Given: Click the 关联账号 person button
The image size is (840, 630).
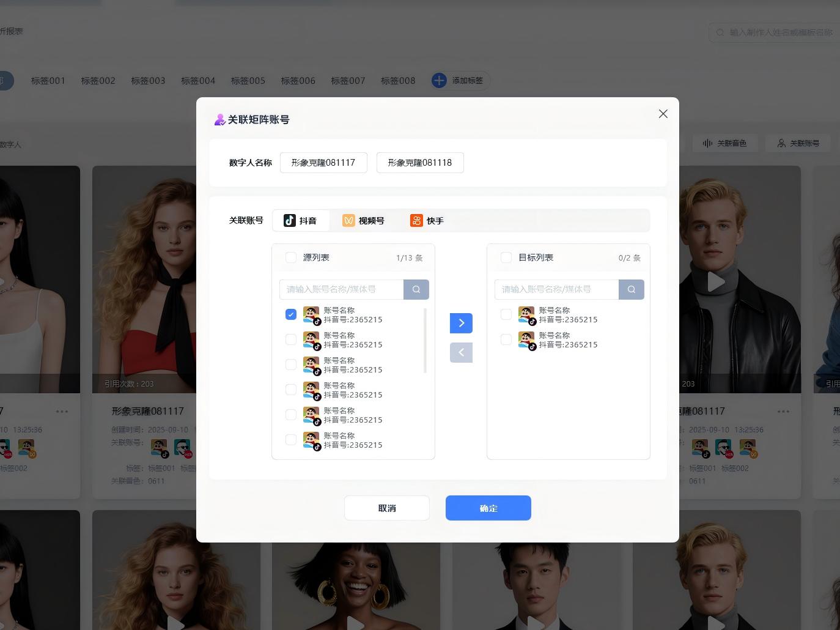Looking at the screenshot, I should pyautogui.click(x=798, y=143).
